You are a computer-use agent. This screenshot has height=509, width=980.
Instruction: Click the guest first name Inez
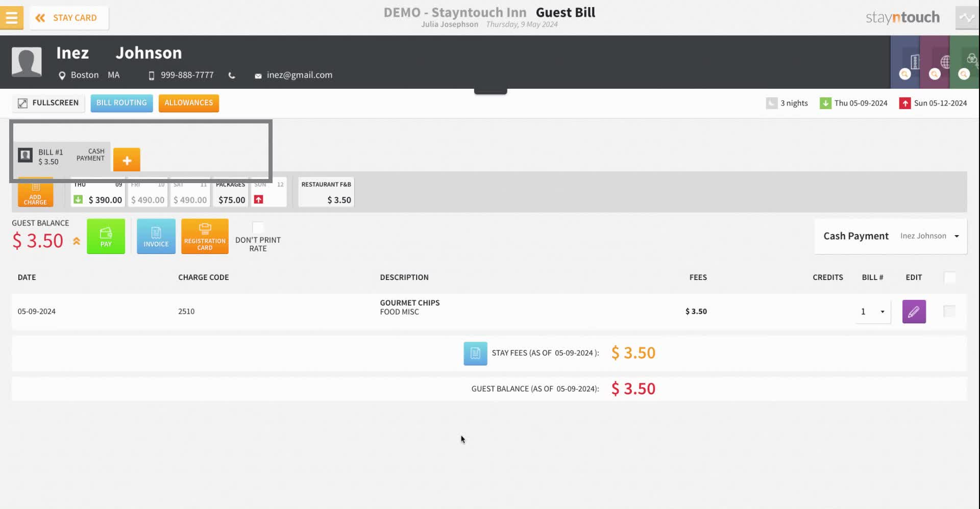72,53
